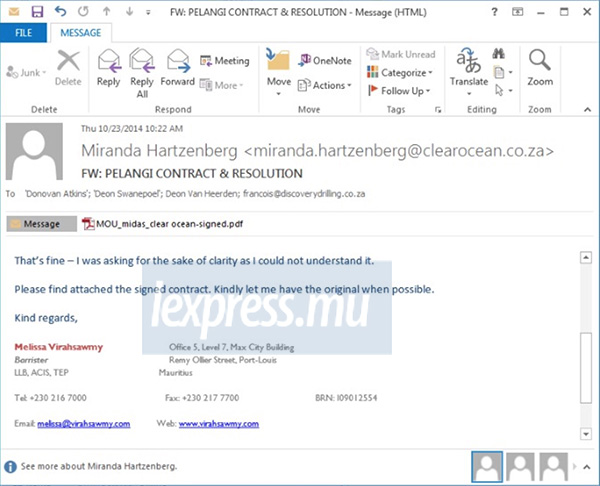The image size is (600, 486).
Task: Go to previous item with up arrow
Action: (106, 12)
